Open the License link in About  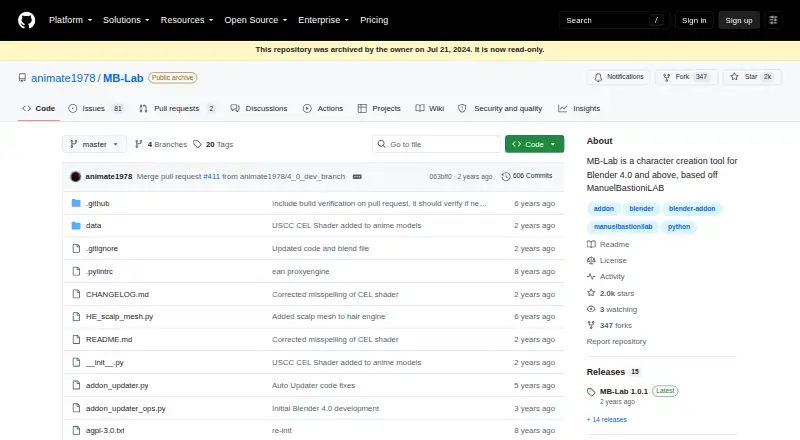tap(607, 260)
